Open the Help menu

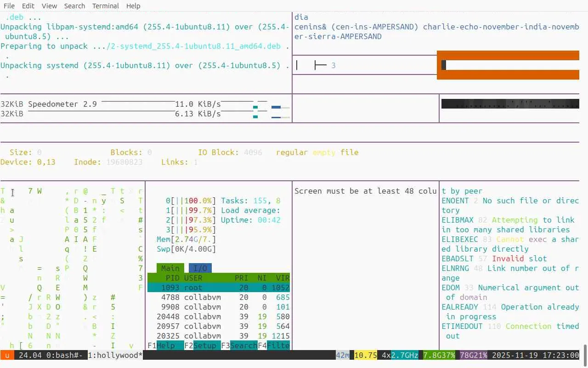click(133, 6)
